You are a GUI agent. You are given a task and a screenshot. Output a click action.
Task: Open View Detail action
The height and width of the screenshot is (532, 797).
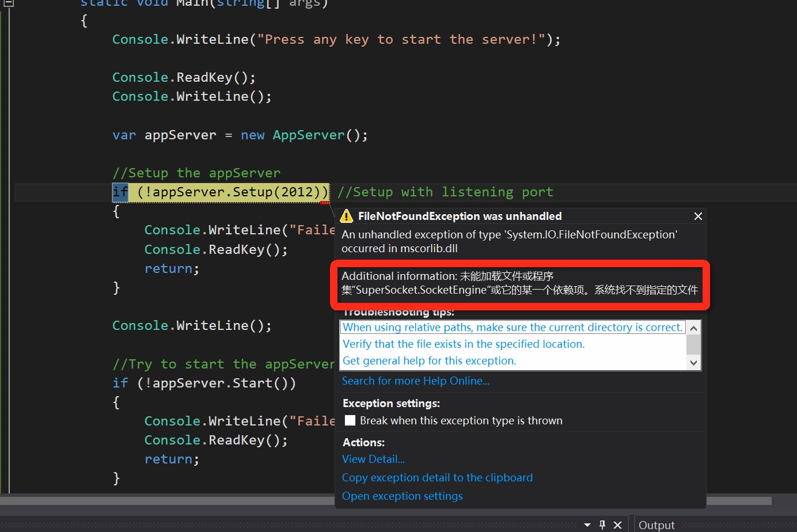click(x=373, y=459)
